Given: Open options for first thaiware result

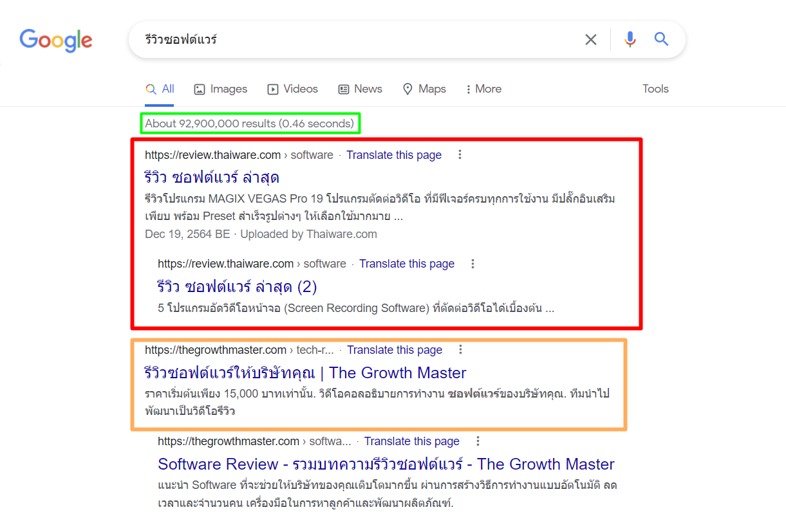Looking at the screenshot, I should pos(460,155).
